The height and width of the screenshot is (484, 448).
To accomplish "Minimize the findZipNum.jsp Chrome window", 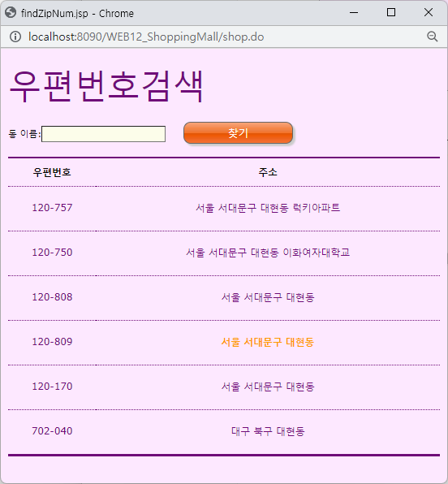I will point(354,13).
